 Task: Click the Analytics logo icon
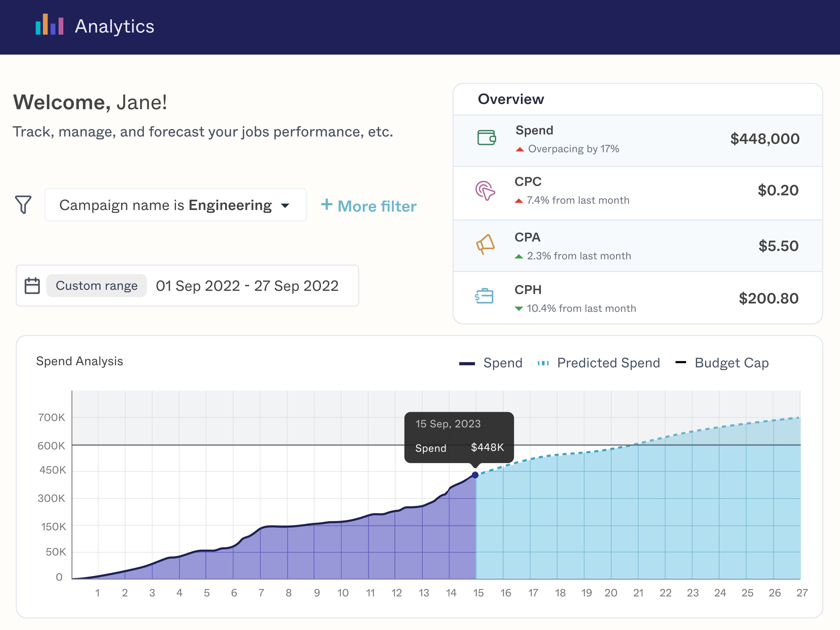pyautogui.click(x=50, y=26)
